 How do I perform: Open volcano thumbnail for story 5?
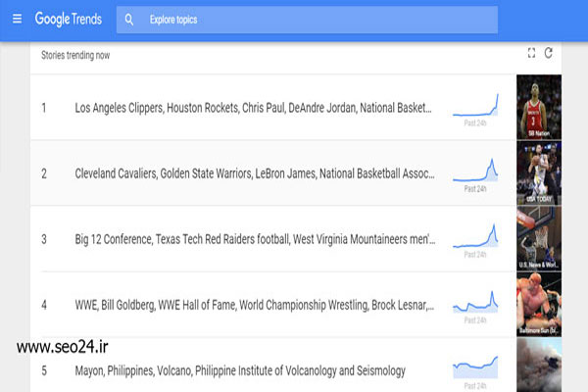539,365
